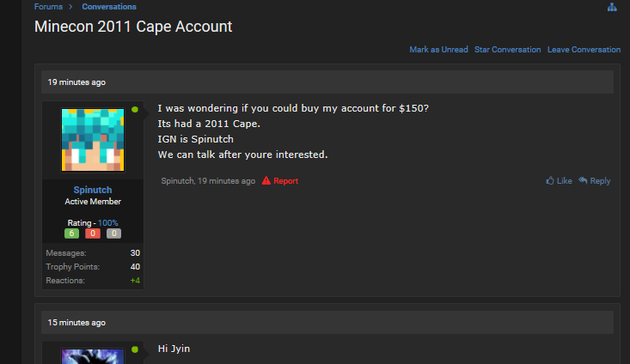Image resolution: width=630 pixels, height=364 pixels.
Task: Star this conversation
Action: (x=508, y=50)
